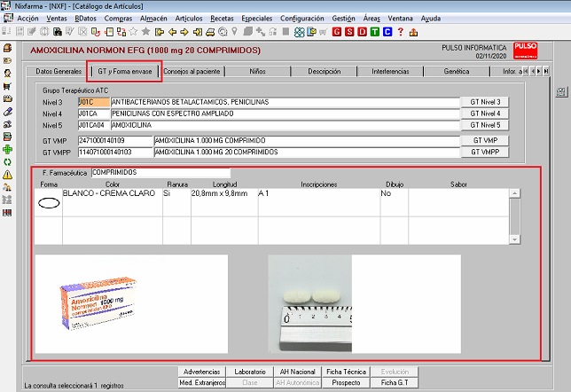Open the Almacén menu
The width and height of the screenshot is (571, 392).
[153, 19]
